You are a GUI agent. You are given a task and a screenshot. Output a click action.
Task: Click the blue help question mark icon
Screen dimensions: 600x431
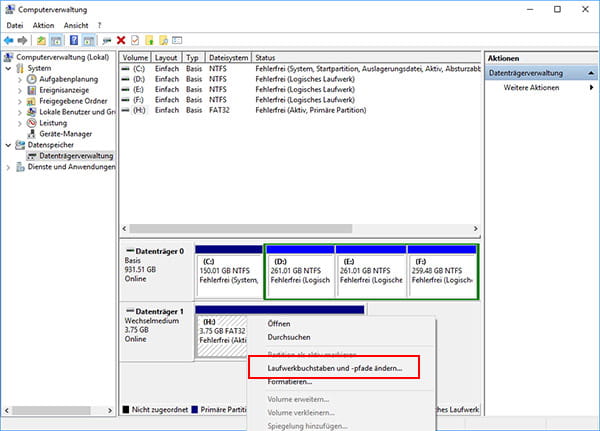tap(73, 39)
